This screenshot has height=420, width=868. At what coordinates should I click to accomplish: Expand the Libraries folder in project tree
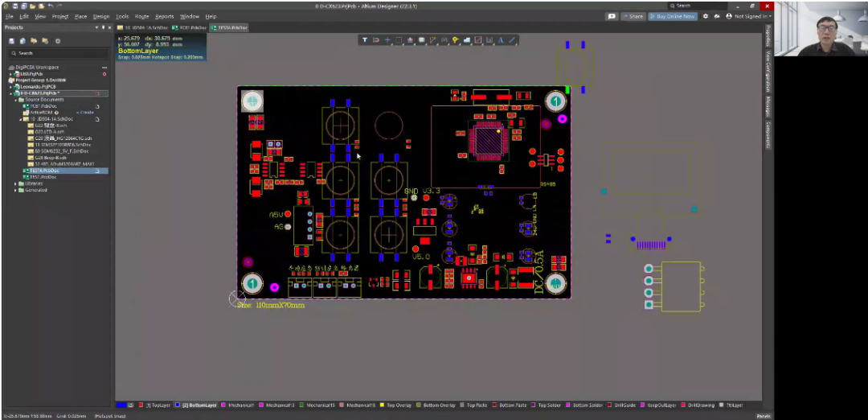click(16, 183)
